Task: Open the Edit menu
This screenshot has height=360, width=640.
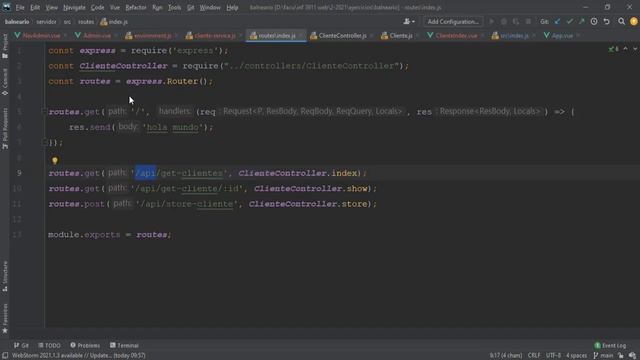Action: coord(35,7)
